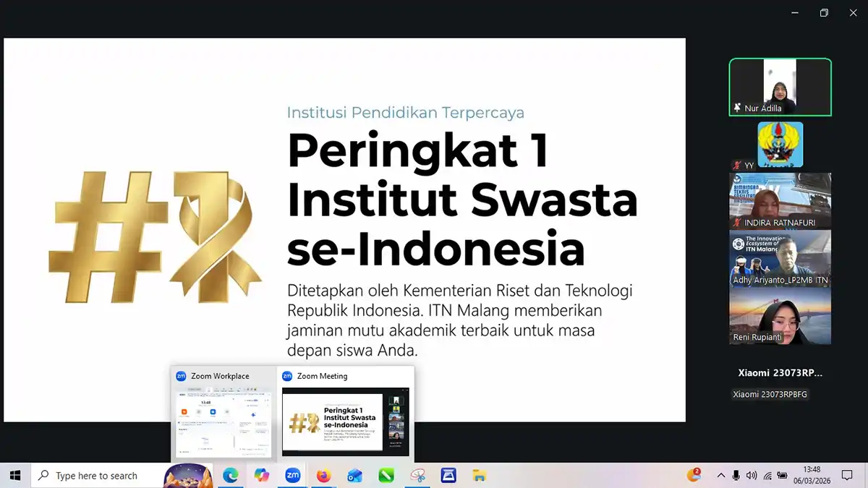868x488 pixels.
Task: Click the microphone icon in the system tray
Action: (736, 476)
